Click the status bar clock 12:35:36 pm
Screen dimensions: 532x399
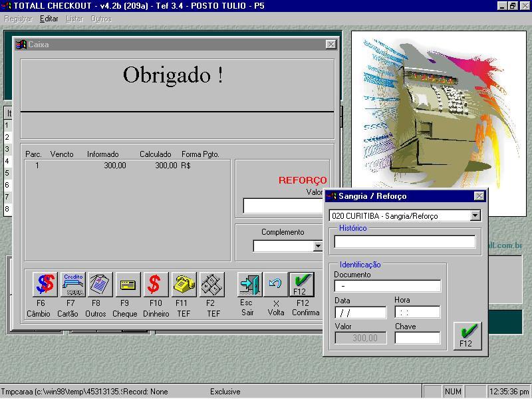(509, 392)
